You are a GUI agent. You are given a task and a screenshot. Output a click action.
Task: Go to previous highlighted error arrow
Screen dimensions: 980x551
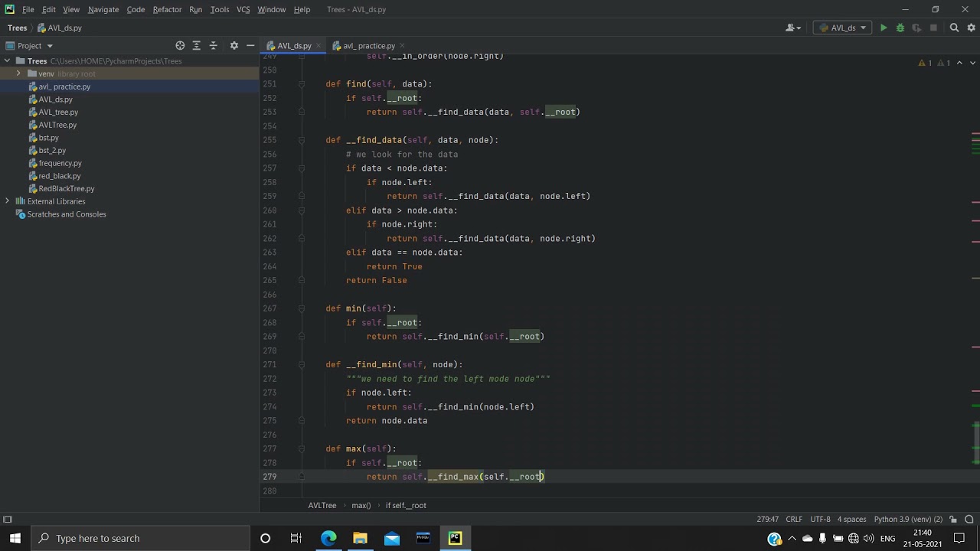click(x=959, y=63)
